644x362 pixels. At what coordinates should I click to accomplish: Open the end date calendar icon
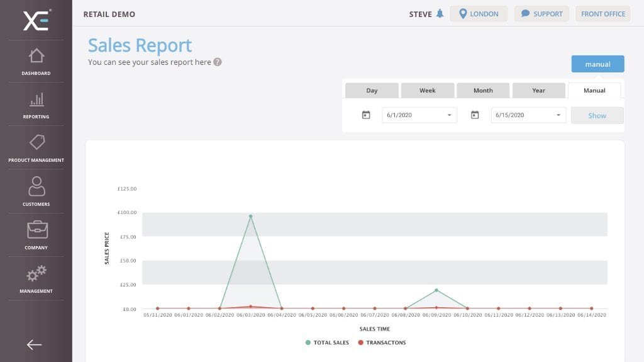[475, 115]
